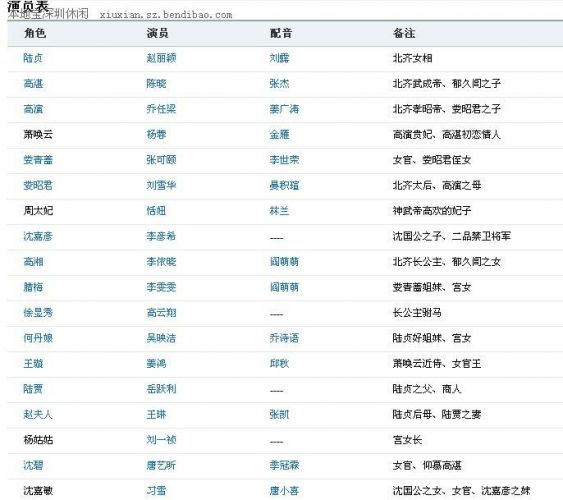Select the remark 陆贞之父、商人

427,389
